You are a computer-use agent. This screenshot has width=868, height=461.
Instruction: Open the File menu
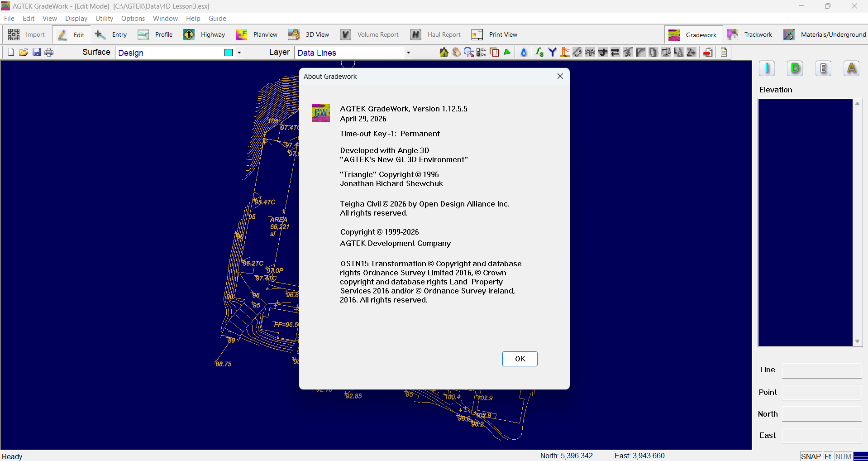(9, 19)
